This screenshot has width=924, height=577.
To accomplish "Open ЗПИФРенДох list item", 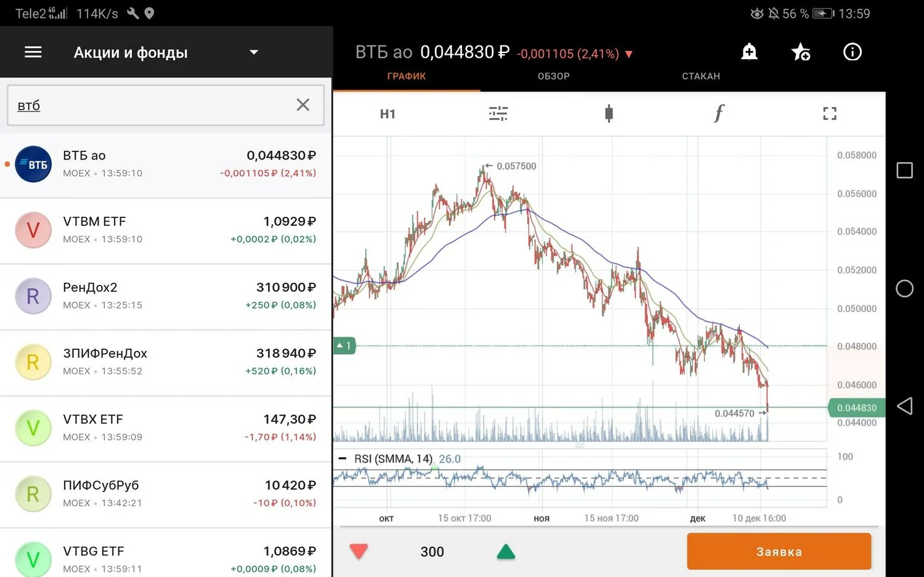I will pyautogui.click(x=166, y=363).
